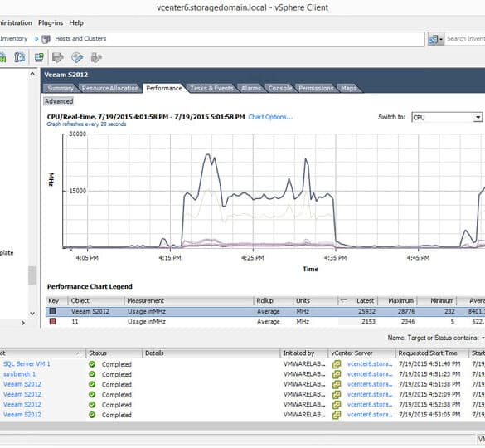The image size is (485, 448).
Task: Open the SQL Server VM 1 task target link
Action: coord(27,363)
